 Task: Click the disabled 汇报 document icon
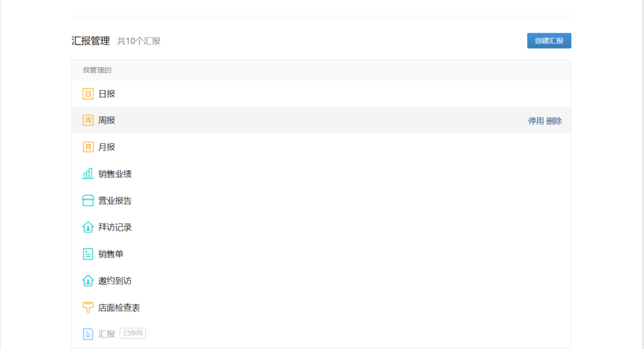pyautogui.click(x=88, y=334)
